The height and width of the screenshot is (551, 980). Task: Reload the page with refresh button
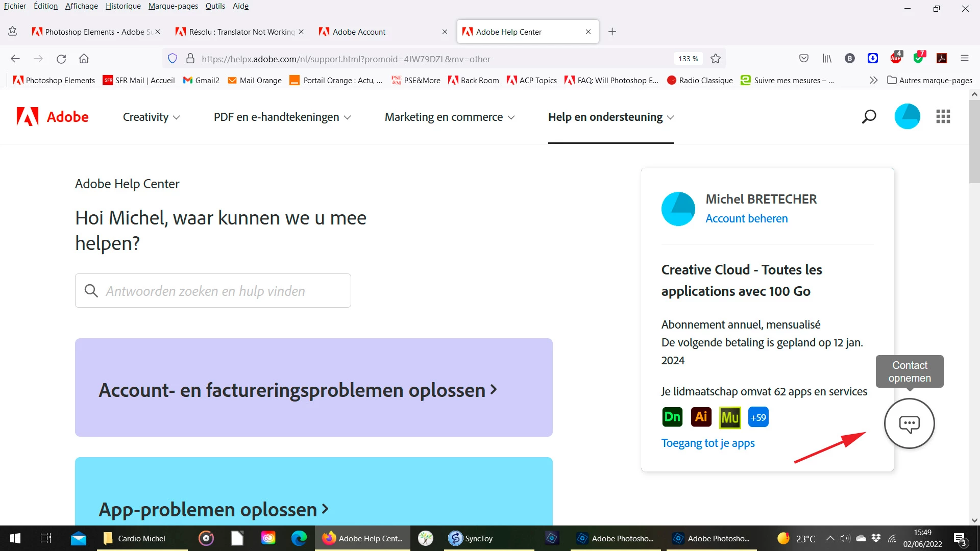pyautogui.click(x=61, y=59)
